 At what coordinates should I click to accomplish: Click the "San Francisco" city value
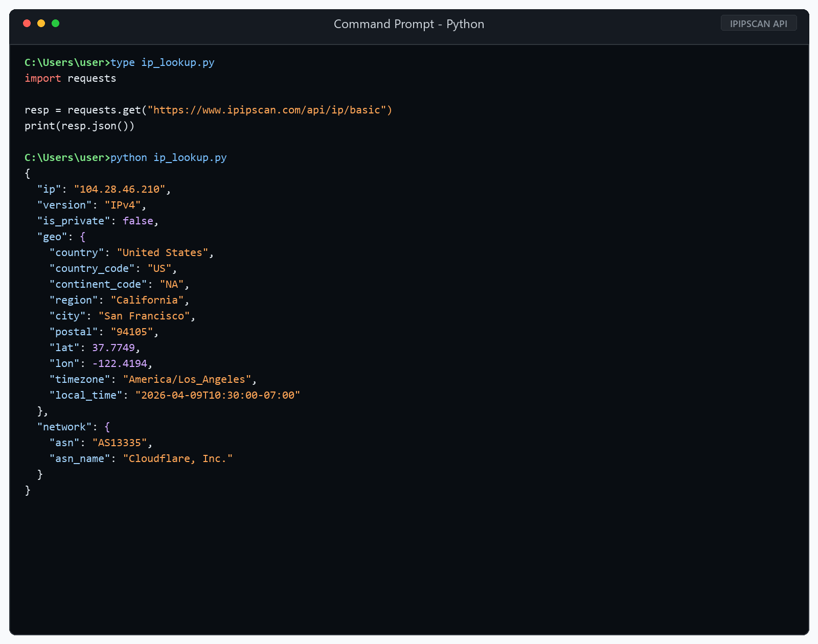tap(144, 316)
